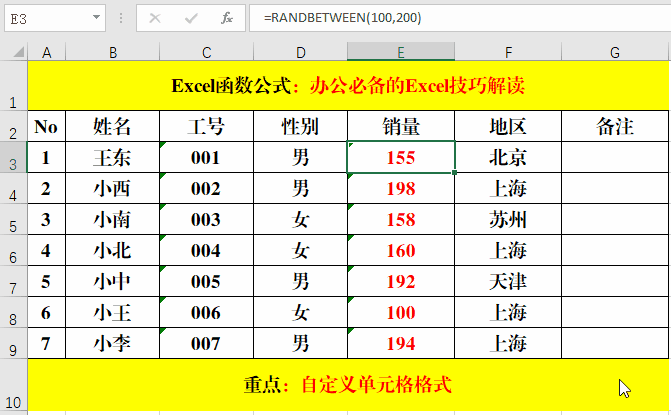
Task: Select the '天津' region cell
Action: pyautogui.click(x=508, y=281)
